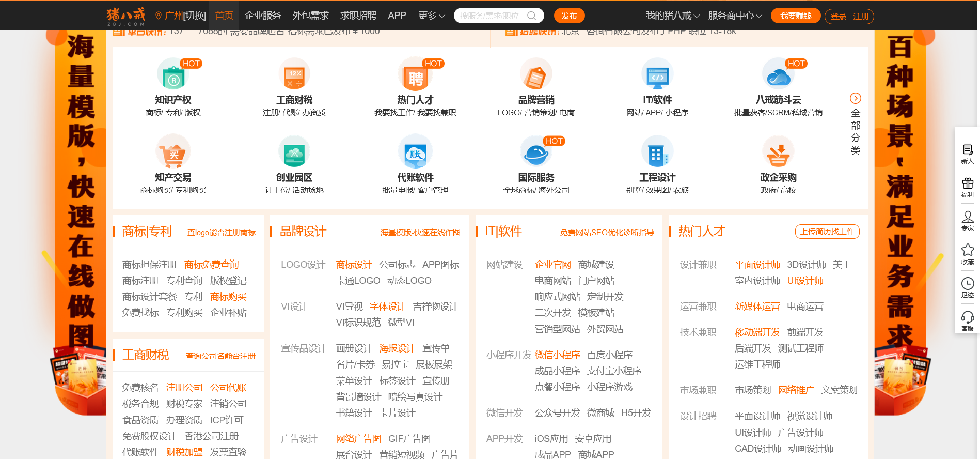Click the search magnifier icon
The image size is (980, 459).
click(x=531, y=16)
